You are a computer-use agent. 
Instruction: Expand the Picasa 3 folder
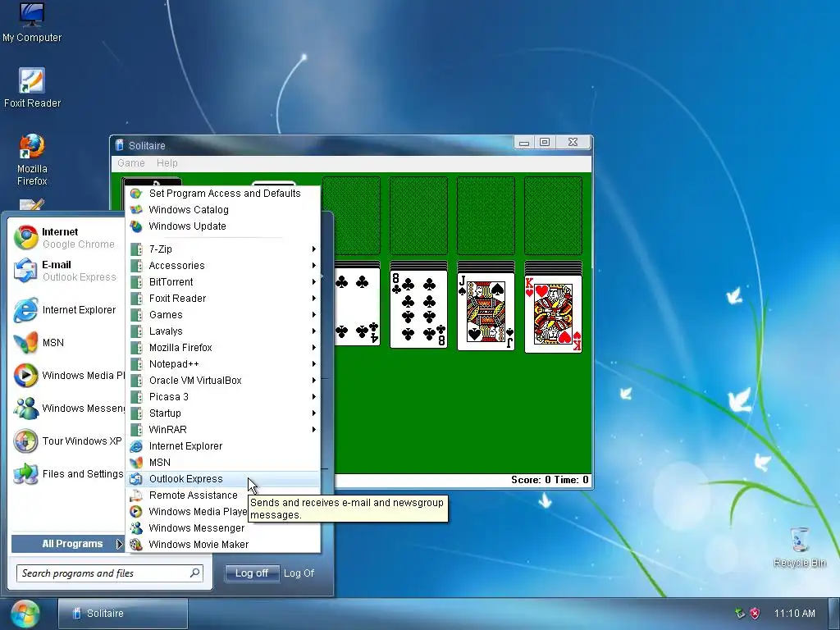coord(223,397)
